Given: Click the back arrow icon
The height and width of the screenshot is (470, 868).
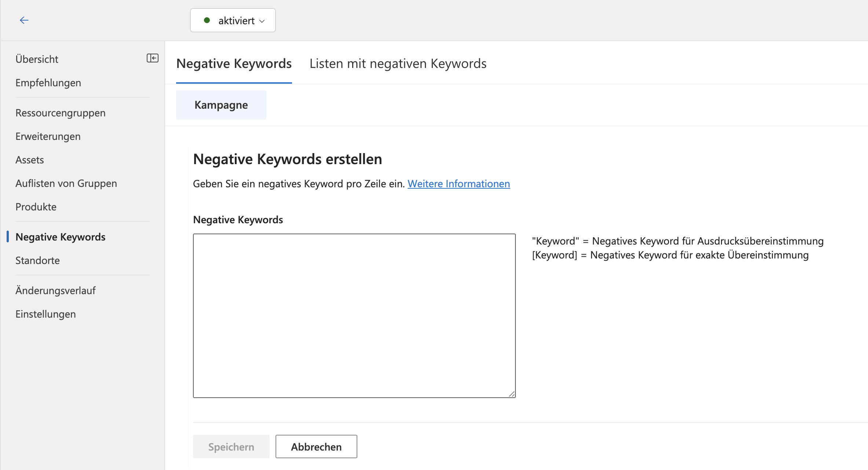Looking at the screenshot, I should (24, 20).
